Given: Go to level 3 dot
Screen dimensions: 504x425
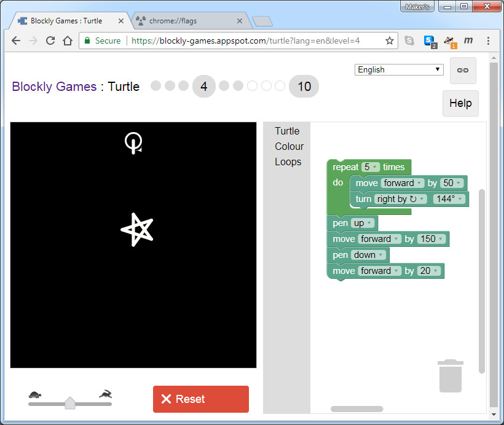Looking at the screenshot, I should [x=184, y=86].
